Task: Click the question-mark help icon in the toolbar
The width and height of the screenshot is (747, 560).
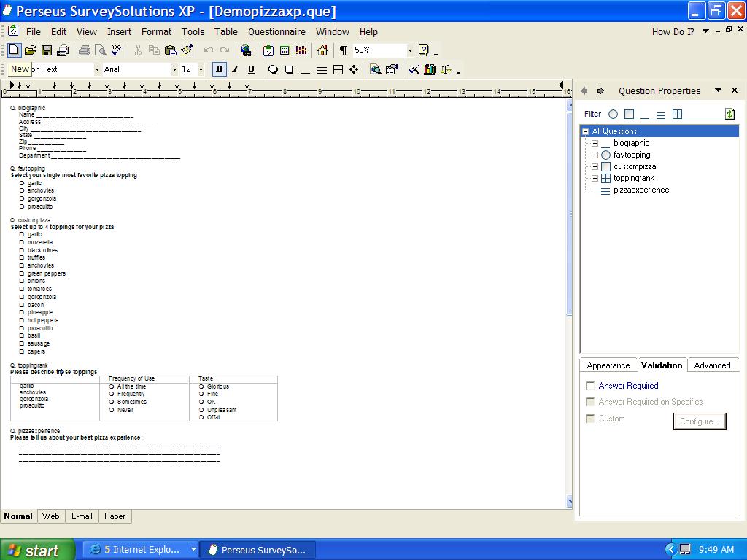Action: [423, 50]
